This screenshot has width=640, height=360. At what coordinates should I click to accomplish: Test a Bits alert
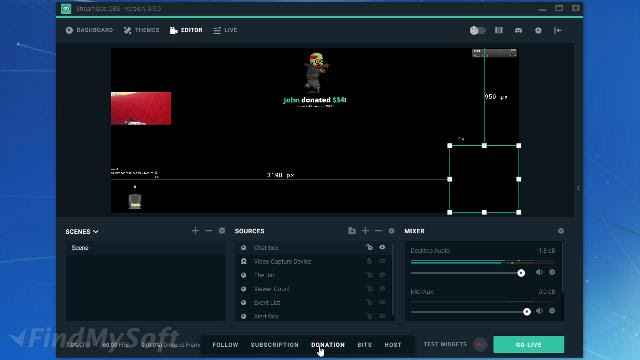(x=364, y=345)
